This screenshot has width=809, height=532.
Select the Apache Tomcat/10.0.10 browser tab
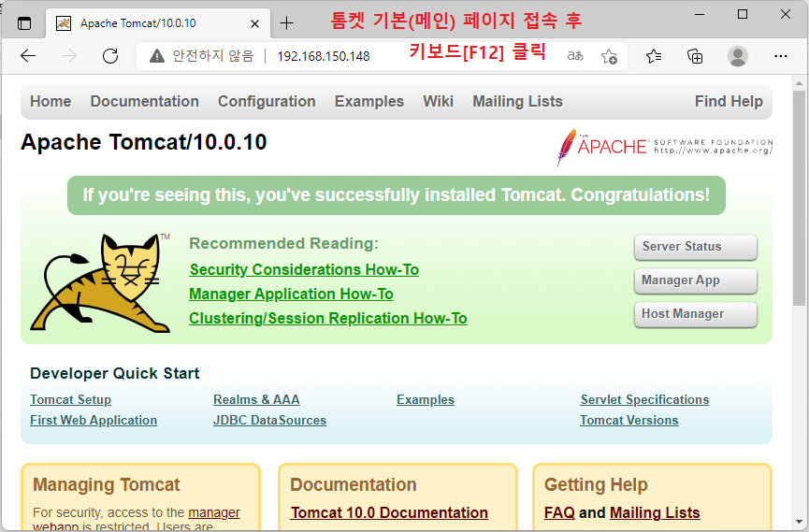pos(157,23)
